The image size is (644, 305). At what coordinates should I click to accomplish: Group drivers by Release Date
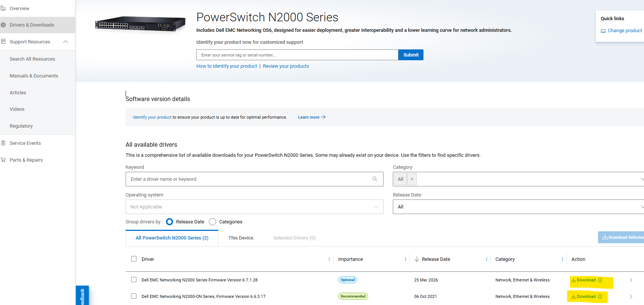(x=170, y=222)
